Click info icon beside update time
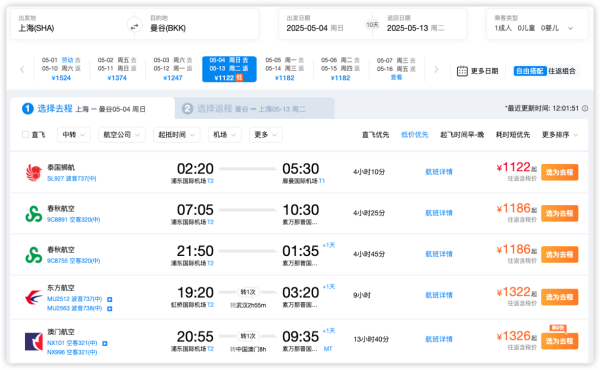 click(585, 109)
